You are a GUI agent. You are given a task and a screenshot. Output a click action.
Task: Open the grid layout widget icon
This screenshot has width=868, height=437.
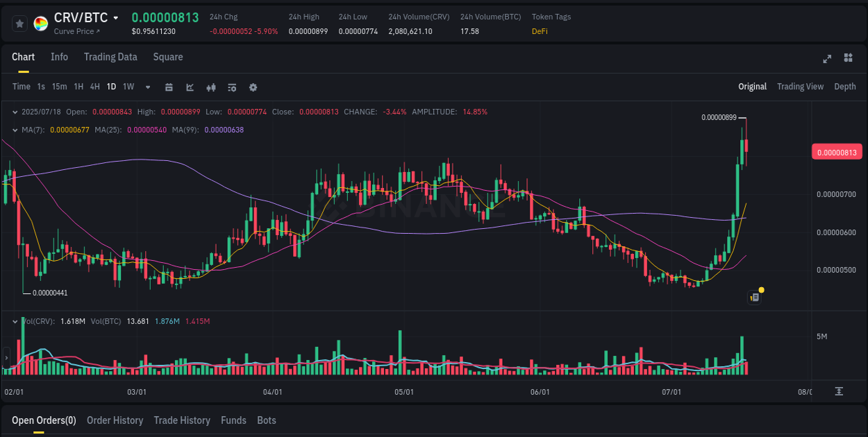coord(848,59)
